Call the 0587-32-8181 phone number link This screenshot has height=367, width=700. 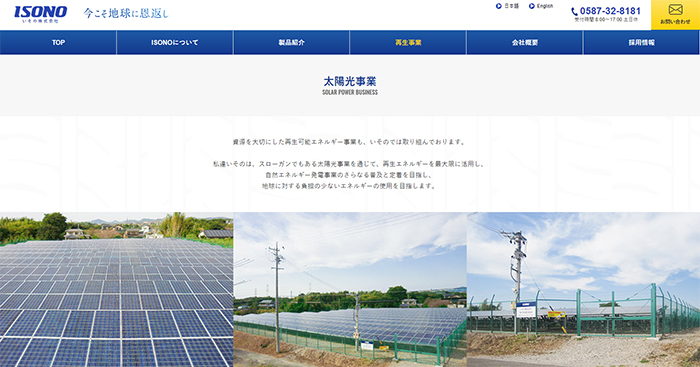(x=610, y=11)
